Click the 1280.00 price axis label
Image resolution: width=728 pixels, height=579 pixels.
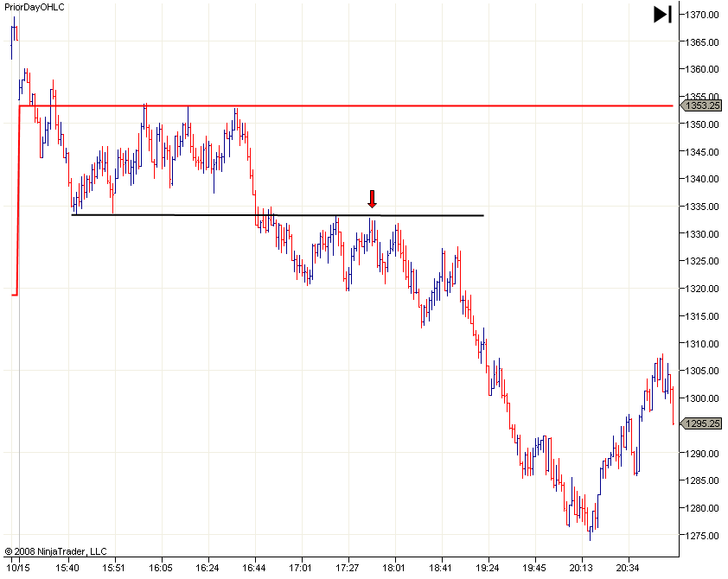pyautogui.click(x=701, y=508)
